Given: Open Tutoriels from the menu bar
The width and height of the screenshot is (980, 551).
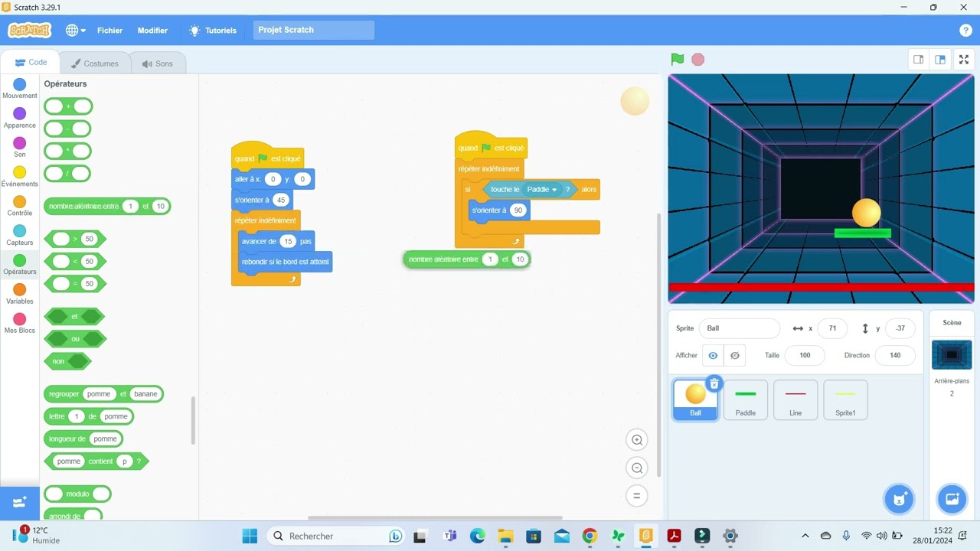Looking at the screenshot, I should (x=212, y=31).
